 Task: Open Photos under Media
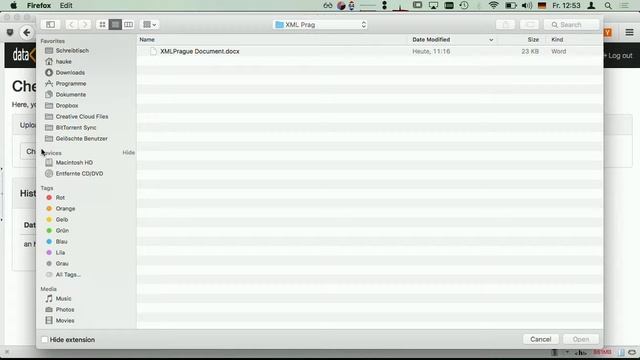pyautogui.click(x=65, y=310)
